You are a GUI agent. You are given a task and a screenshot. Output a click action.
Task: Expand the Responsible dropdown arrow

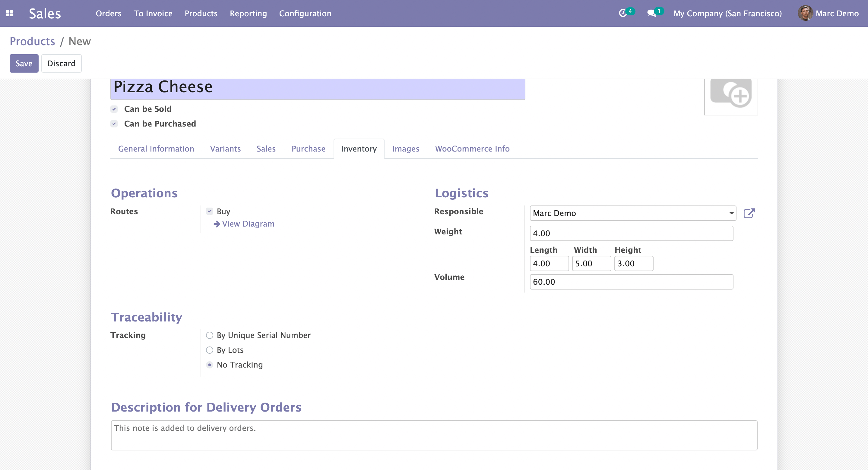[x=731, y=213]
